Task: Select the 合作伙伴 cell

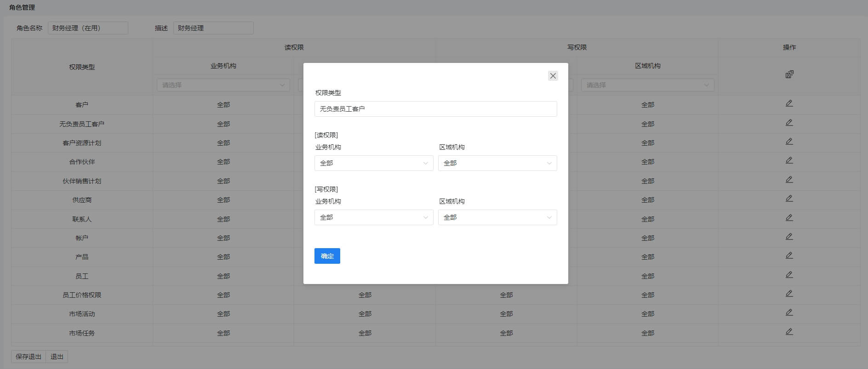Action: [x=82, y=162]
